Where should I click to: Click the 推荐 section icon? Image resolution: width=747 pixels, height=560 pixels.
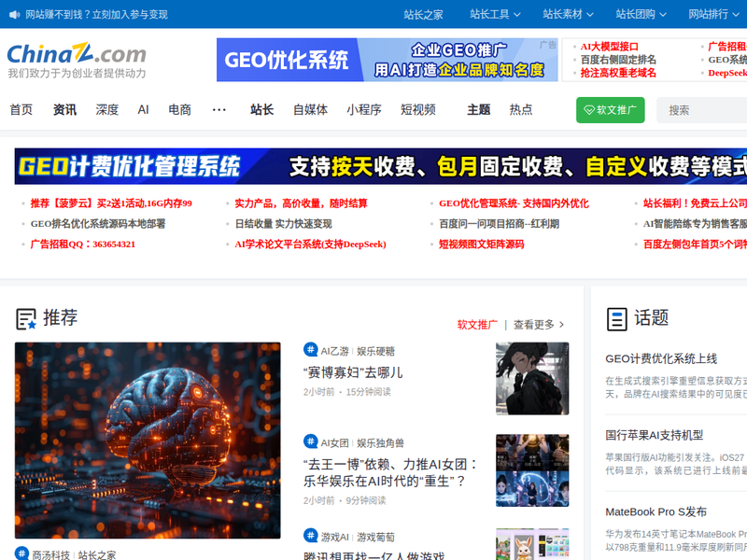tap(26, 318)
